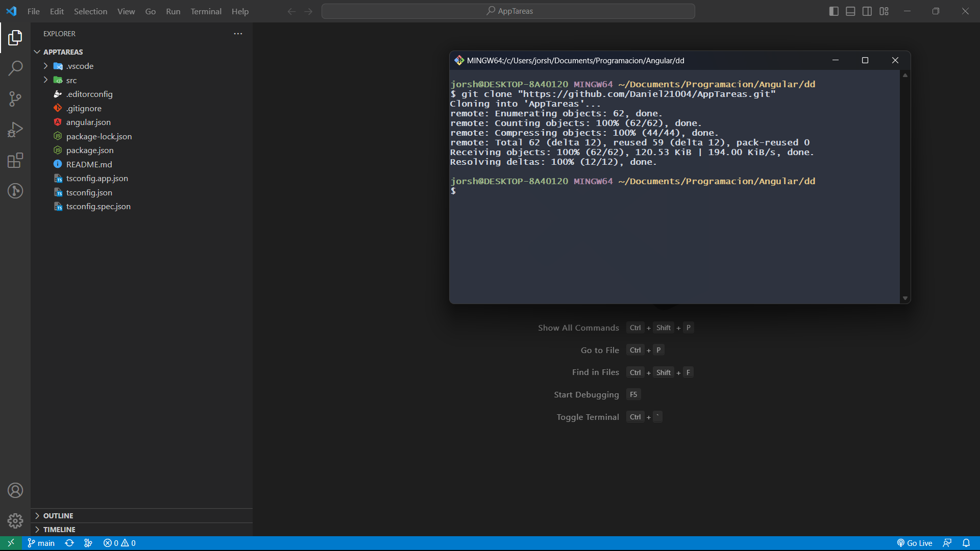Open Customize Layout menu
Screen dimensions: 980x551
(x=884, y=11)
